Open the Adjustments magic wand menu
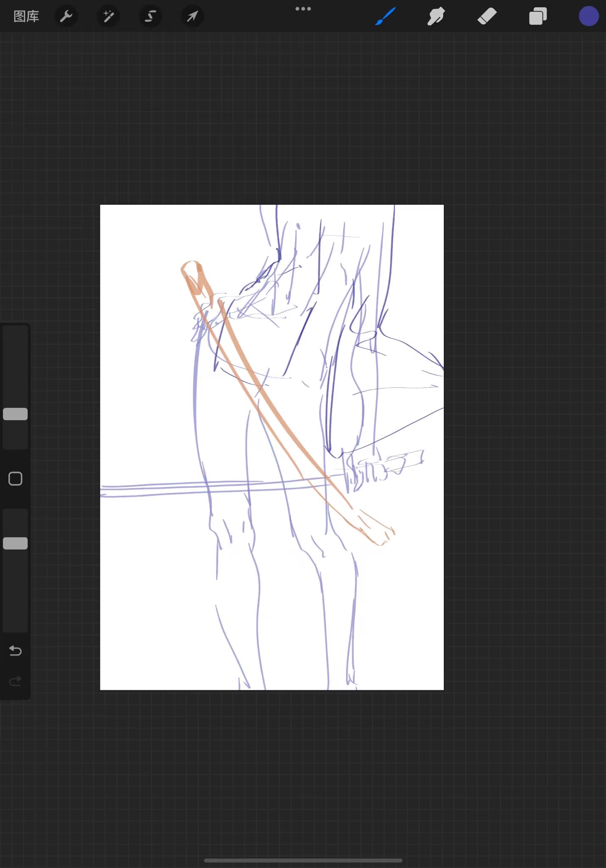 tap(108, 17)
